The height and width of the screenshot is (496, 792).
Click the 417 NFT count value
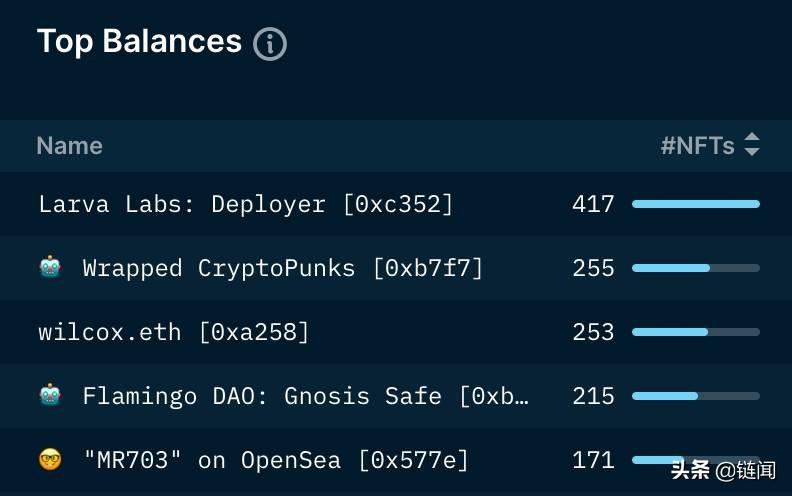coord(593,204)
